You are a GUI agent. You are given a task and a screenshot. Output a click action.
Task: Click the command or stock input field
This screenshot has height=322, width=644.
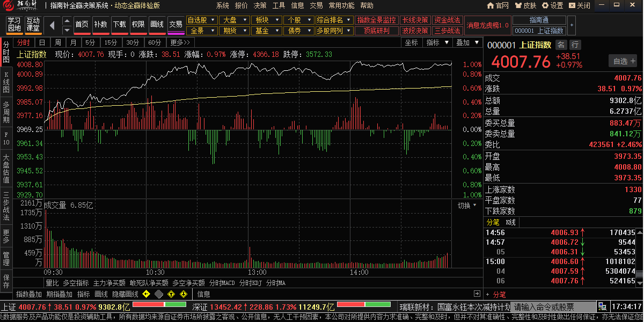pos(553,307)
